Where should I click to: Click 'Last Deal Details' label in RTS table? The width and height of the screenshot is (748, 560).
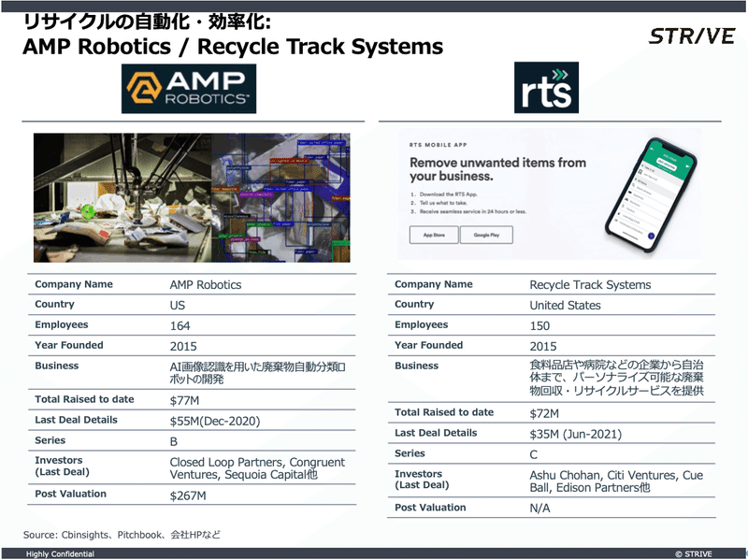pyautogui.click(x=436, y=433)
